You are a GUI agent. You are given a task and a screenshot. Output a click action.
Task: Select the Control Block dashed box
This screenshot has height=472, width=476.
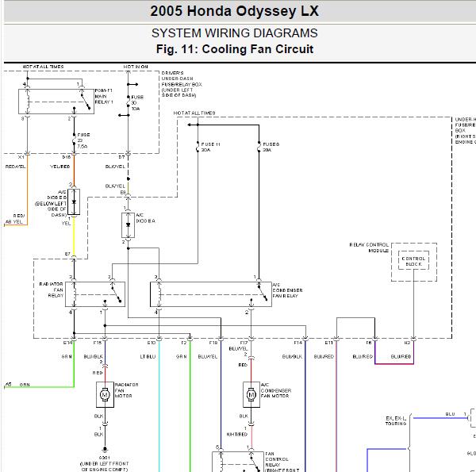pos(413,260)
